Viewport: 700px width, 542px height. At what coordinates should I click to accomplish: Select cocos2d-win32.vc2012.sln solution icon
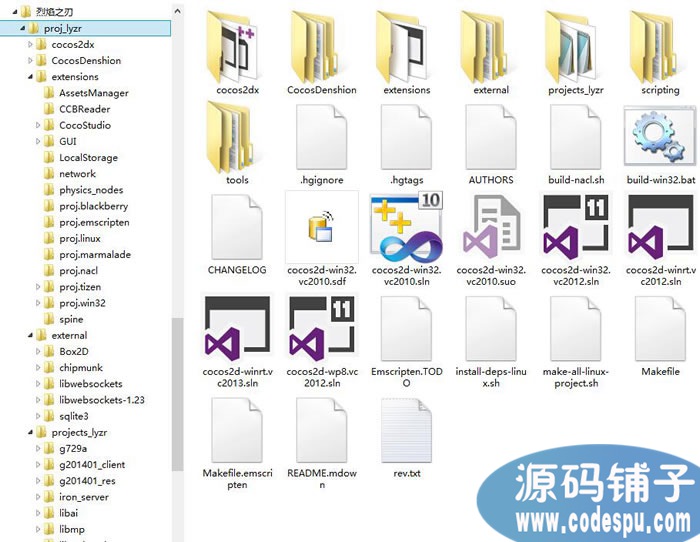(576, 227)
